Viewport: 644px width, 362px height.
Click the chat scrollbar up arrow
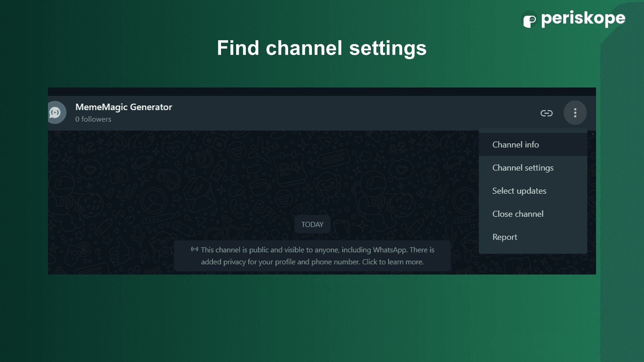593,134
